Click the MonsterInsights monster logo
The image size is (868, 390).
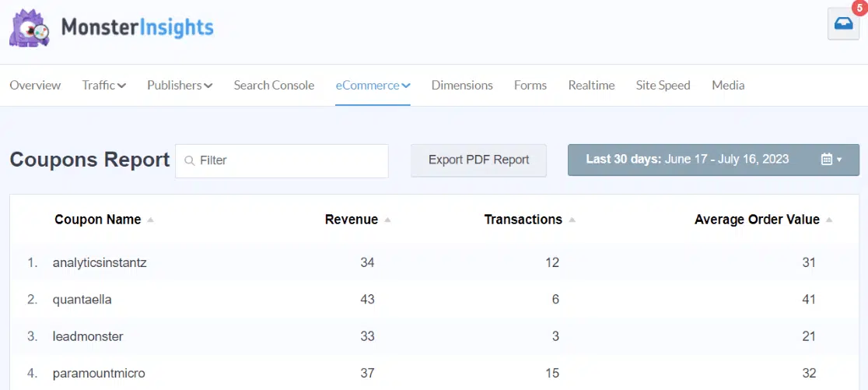click(30, 28)
